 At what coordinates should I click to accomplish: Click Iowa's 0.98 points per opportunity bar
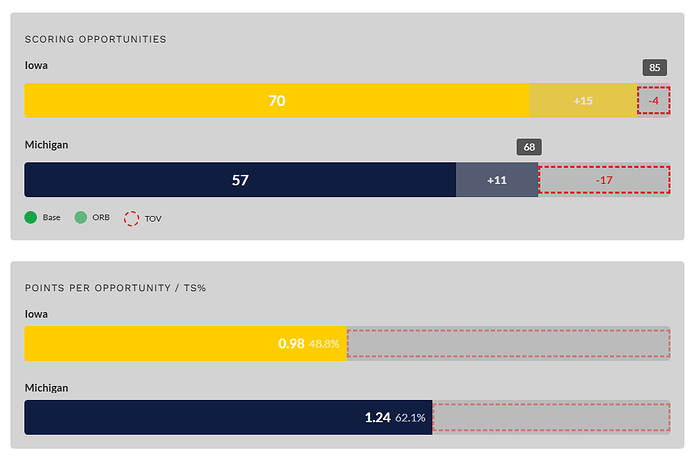(185, 343)
